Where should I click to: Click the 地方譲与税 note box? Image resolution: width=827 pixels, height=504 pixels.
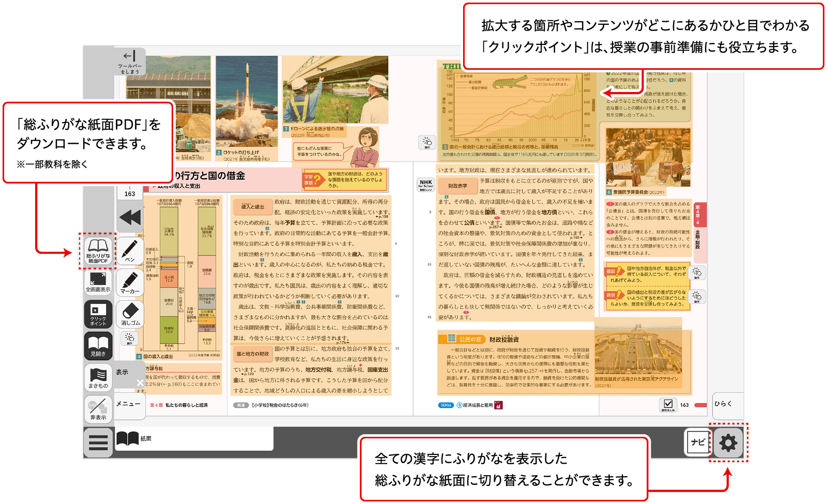[x=179, y=379]
